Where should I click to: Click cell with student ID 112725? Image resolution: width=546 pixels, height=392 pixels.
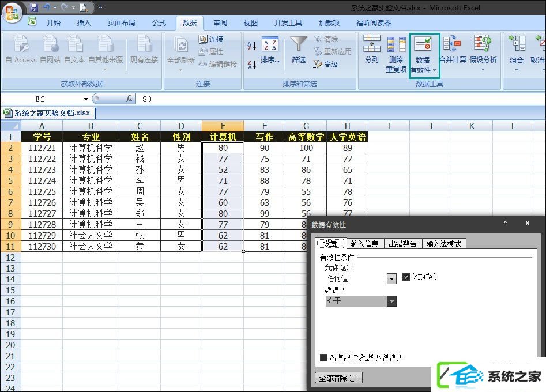pos(42,191)
